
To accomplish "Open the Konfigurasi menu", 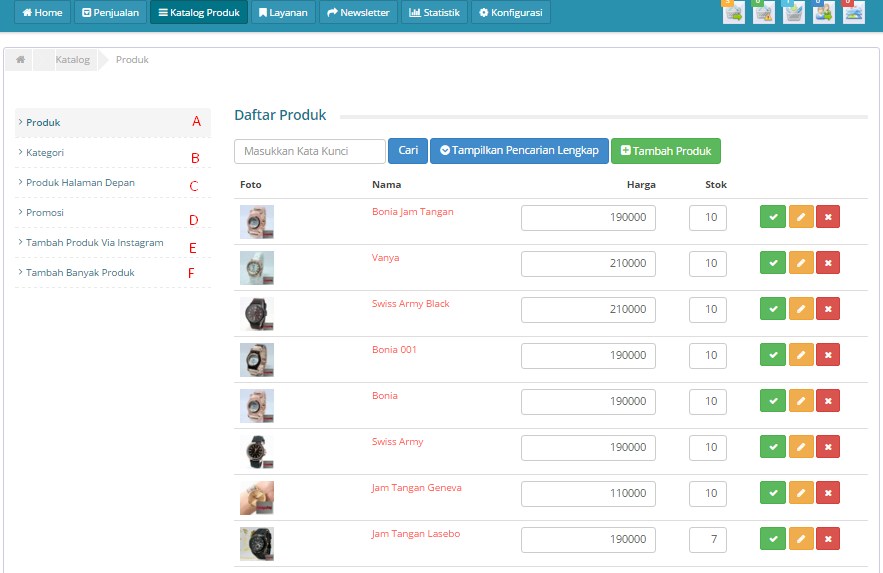I will tap(510, 13).
